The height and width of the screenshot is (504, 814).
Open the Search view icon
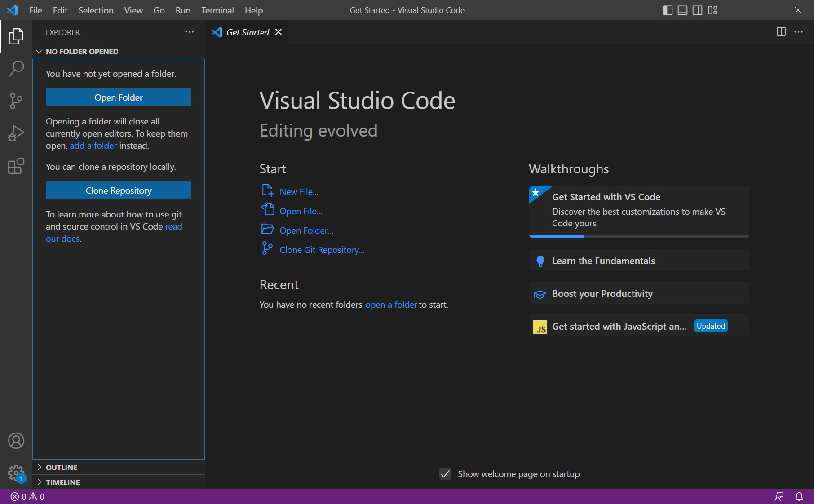coord(16,69)
